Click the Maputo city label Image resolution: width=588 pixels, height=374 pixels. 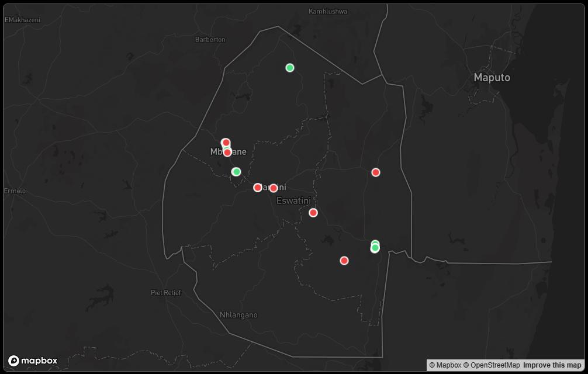[x=492, y=78]
